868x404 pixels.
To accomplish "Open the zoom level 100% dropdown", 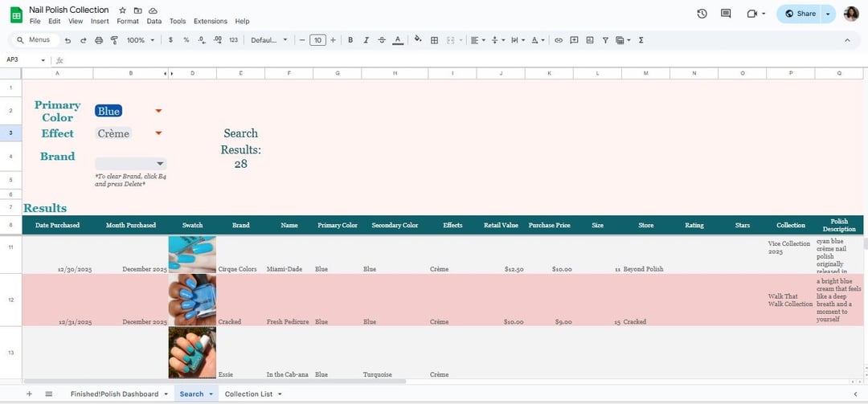I will point(141,40).
